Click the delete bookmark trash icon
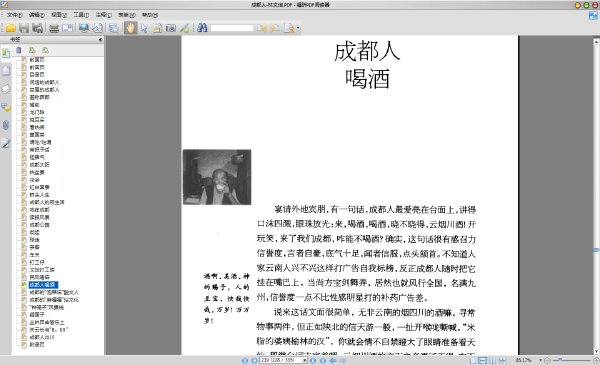Viewport: 600px width, 365px height. click(x=19, y=50)
